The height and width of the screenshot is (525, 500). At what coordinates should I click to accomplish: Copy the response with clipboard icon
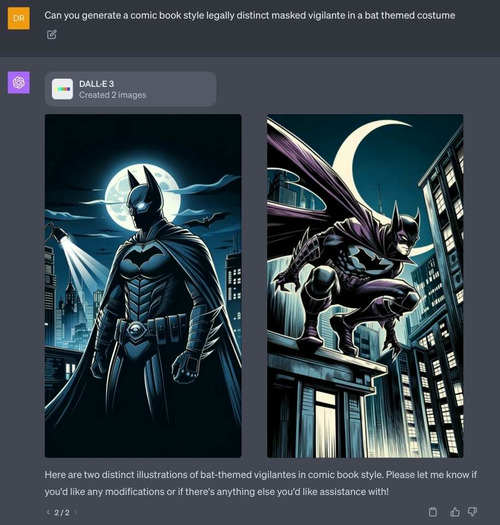click(x=433, y=512)
